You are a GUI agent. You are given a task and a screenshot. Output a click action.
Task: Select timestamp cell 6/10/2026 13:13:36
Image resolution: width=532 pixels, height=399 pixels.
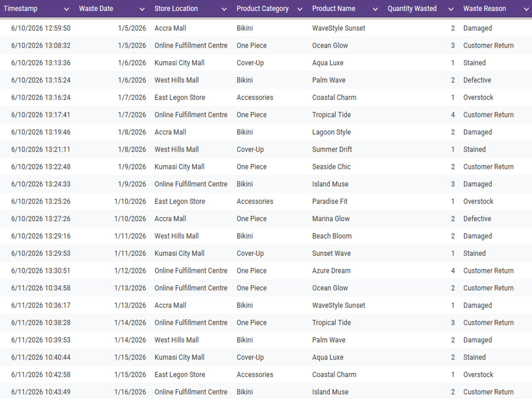pyautogui.click(x=41, y=63)
